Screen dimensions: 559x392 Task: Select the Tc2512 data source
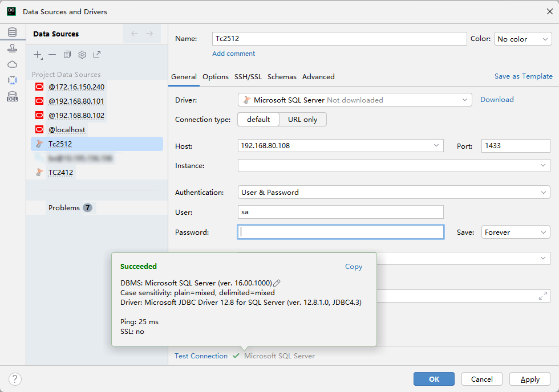(97, 144)
